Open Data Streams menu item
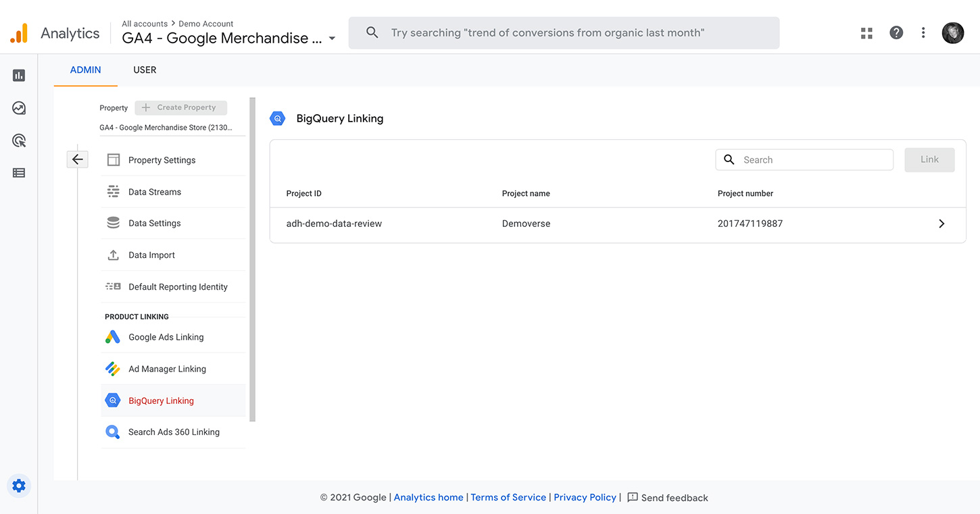980x514 pixels. pyautogui.click(x=173, y=192)
